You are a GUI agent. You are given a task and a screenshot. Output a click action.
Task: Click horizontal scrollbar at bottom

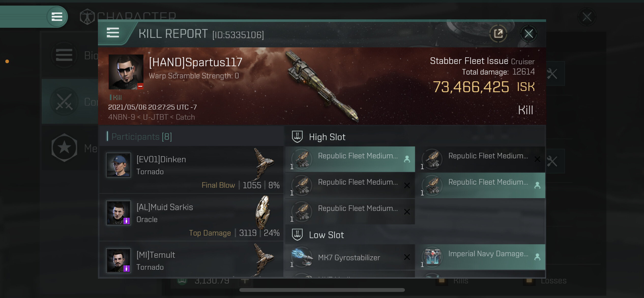[x=322, y=290]
